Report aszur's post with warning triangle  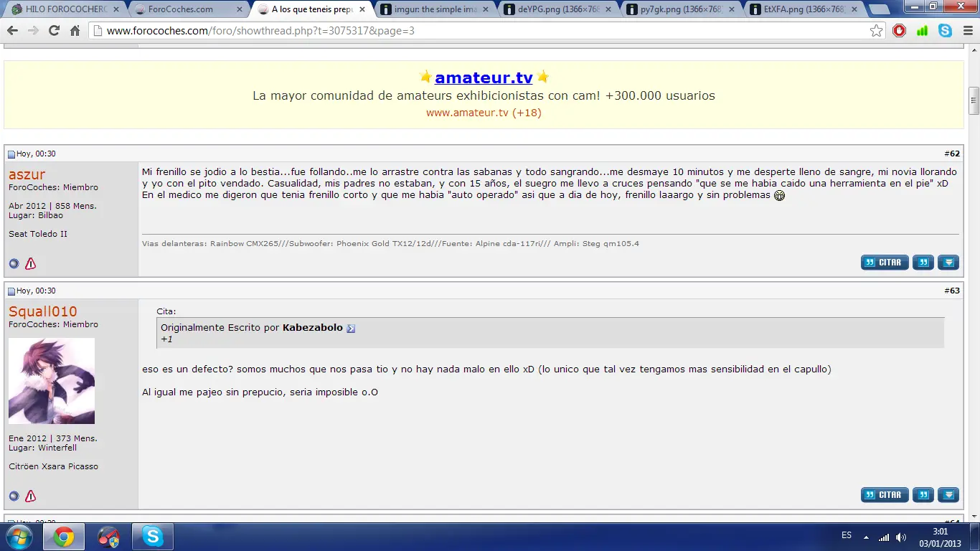tap(30, 263)
